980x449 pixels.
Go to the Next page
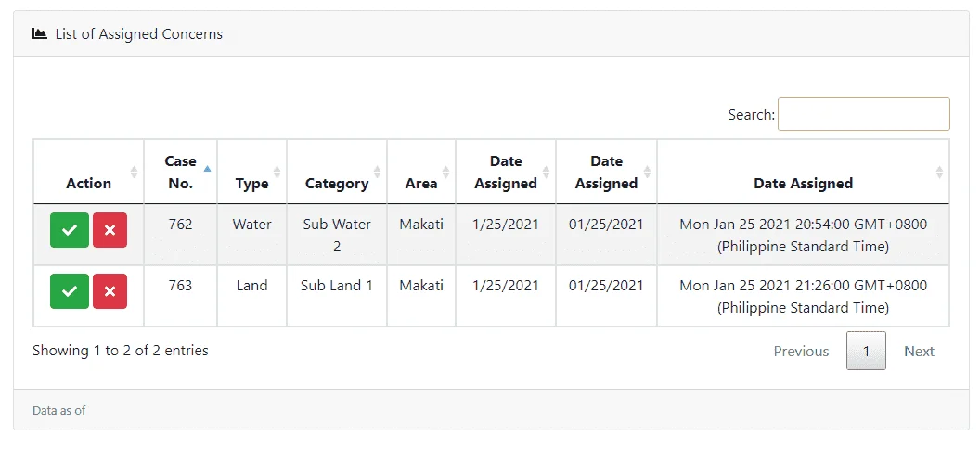pos(920,351)
